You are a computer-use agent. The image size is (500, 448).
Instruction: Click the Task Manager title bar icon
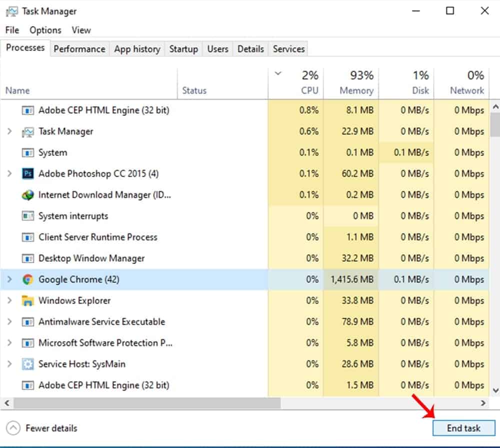click(x=12, y=11)
